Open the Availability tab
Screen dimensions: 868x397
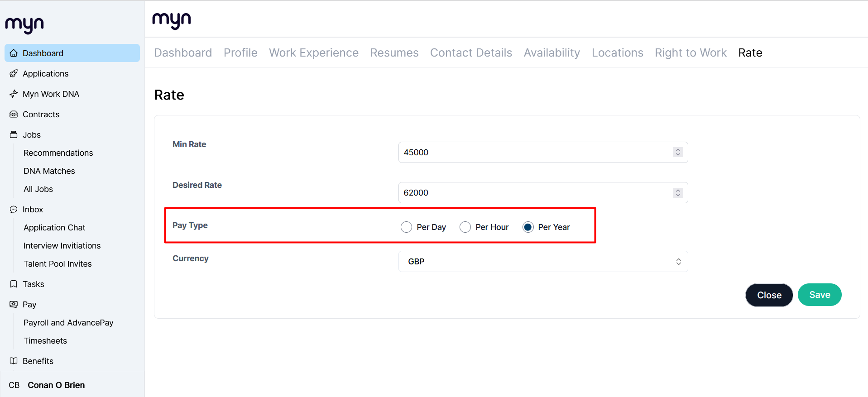(x=552, y=53)
